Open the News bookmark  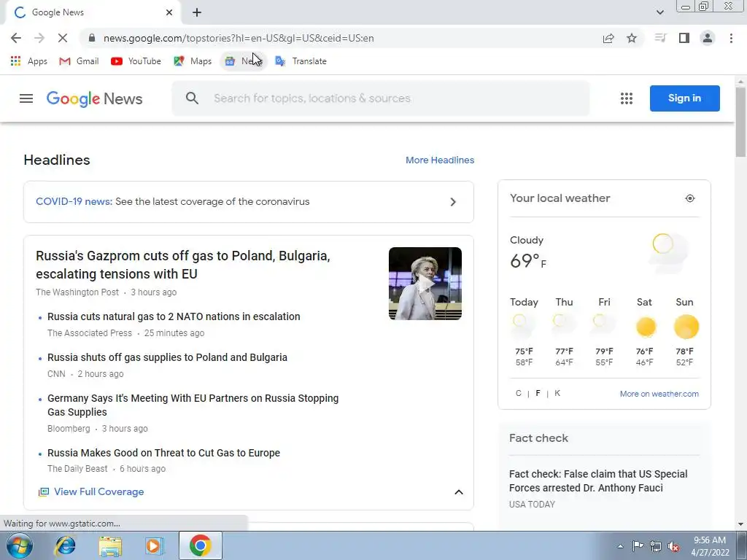click(244, 61)
